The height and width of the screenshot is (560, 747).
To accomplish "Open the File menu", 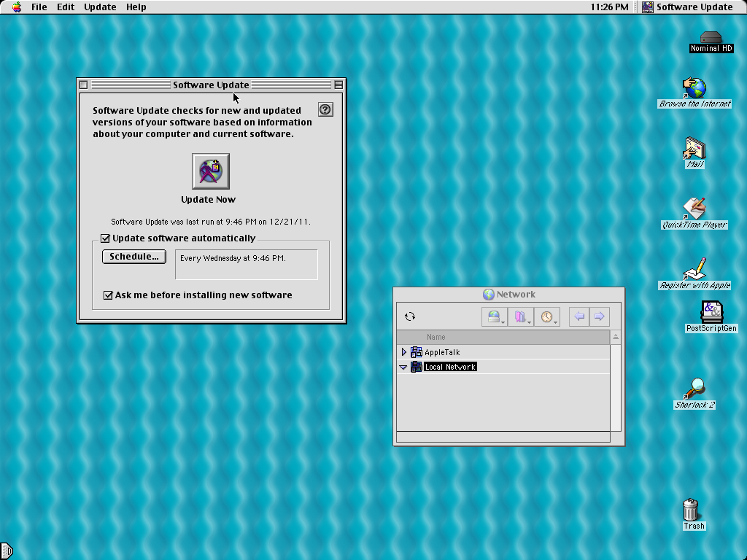I will (x=39, y=7).
